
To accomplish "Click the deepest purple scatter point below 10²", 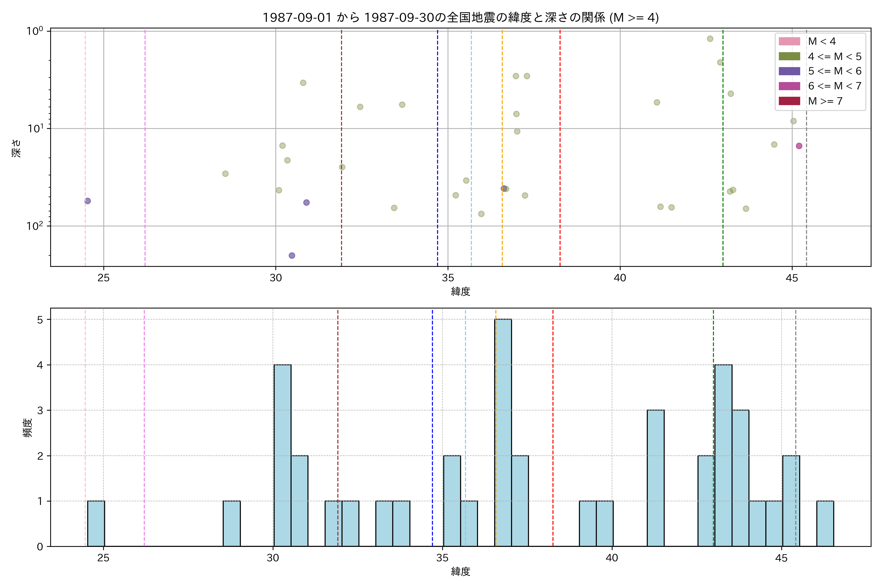I will coord(292,255).
